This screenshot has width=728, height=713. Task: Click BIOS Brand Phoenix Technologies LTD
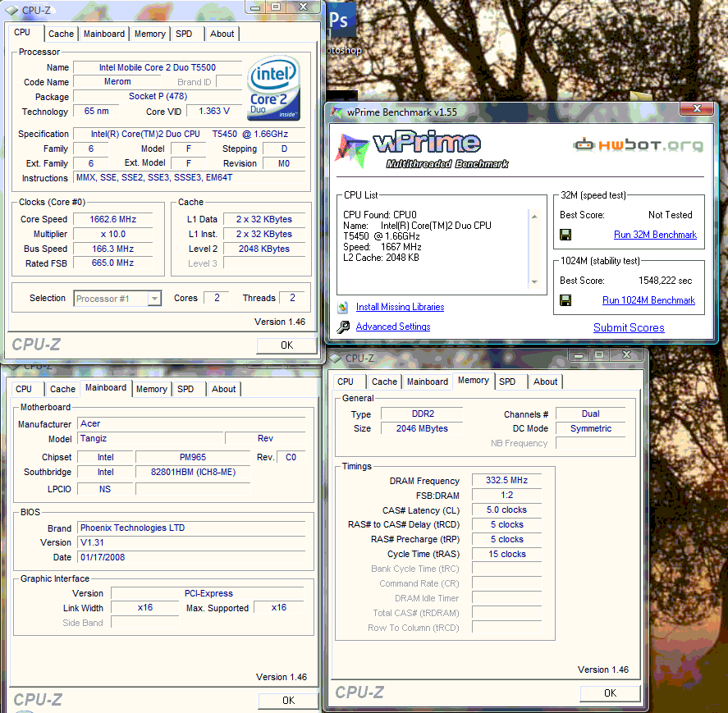[x=191, y=528]
